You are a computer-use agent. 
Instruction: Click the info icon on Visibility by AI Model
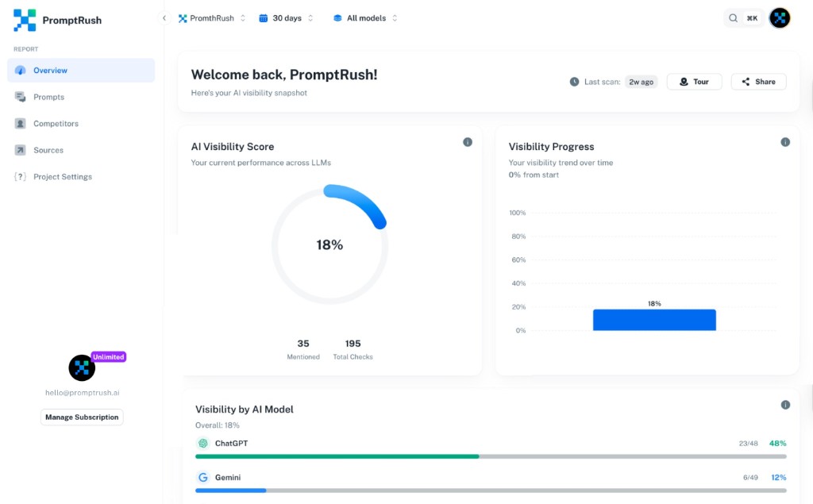785,405
